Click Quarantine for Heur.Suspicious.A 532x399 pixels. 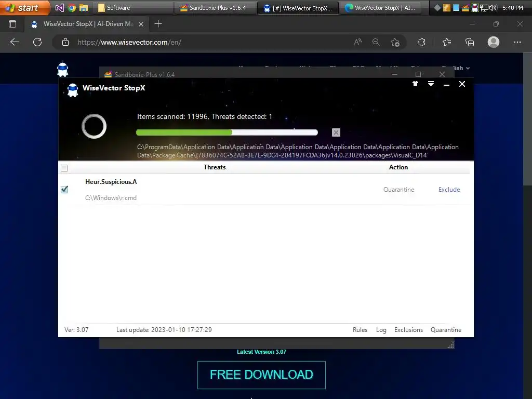pyautogui.click(x=398, y=190)
